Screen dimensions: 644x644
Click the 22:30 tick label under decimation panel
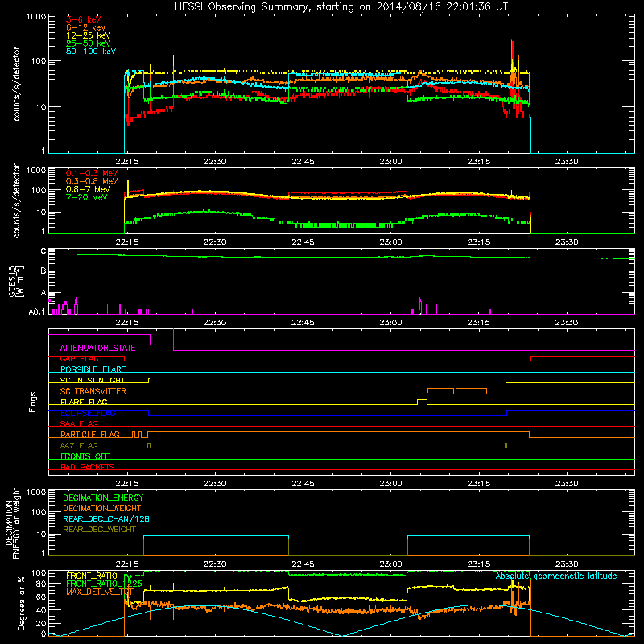tap(215, 564)
